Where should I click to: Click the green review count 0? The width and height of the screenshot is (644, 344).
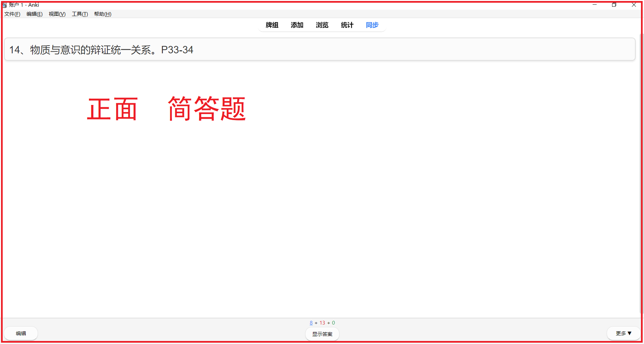pos(333,323)
